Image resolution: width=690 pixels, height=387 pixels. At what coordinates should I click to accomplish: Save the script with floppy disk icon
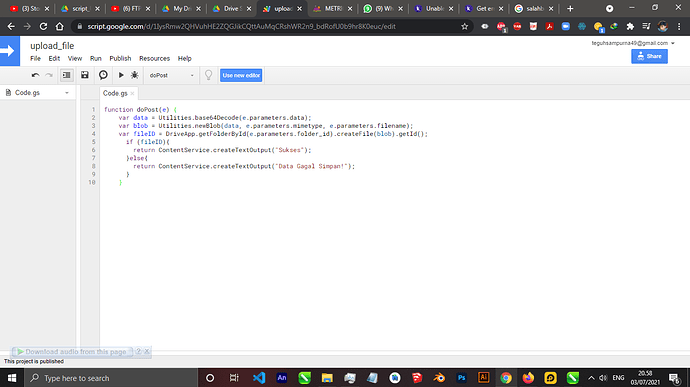[84, 75]
